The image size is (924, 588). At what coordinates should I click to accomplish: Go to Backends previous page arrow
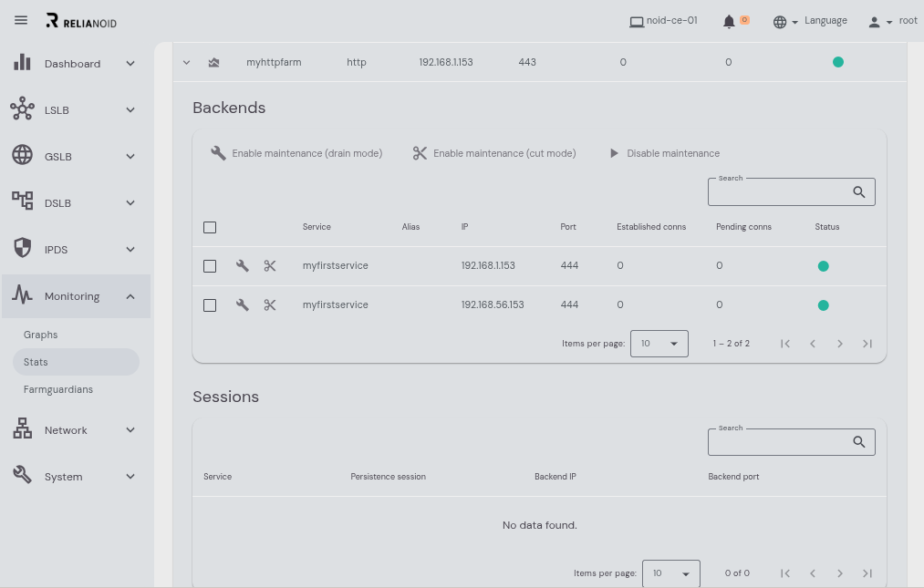click(x=813, y=344)
